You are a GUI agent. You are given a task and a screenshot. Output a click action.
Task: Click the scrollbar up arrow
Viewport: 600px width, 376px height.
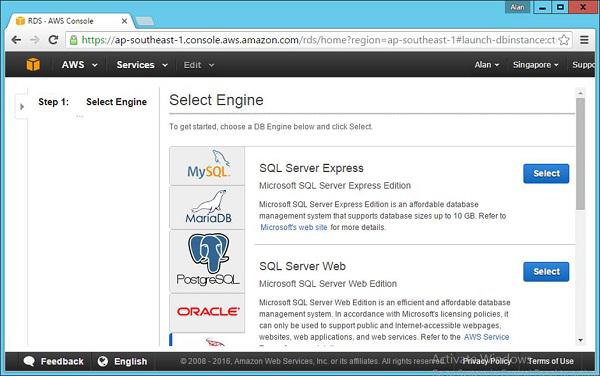click(580, 93)
